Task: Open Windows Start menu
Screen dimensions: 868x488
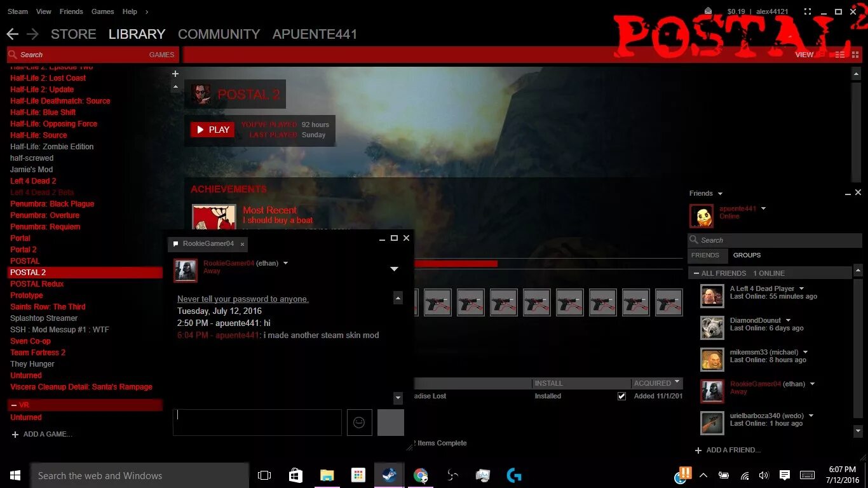Action: pyautogui.click(x=15, y=475)
